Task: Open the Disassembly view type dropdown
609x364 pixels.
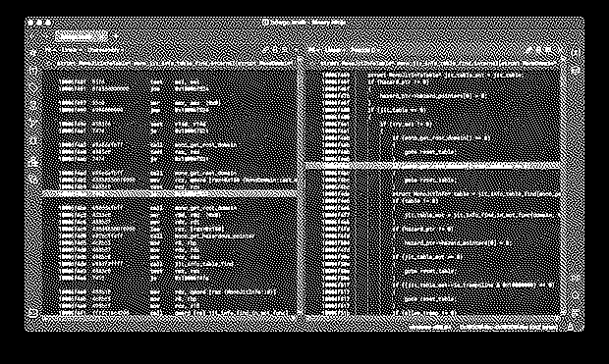Action: point(105,50)
